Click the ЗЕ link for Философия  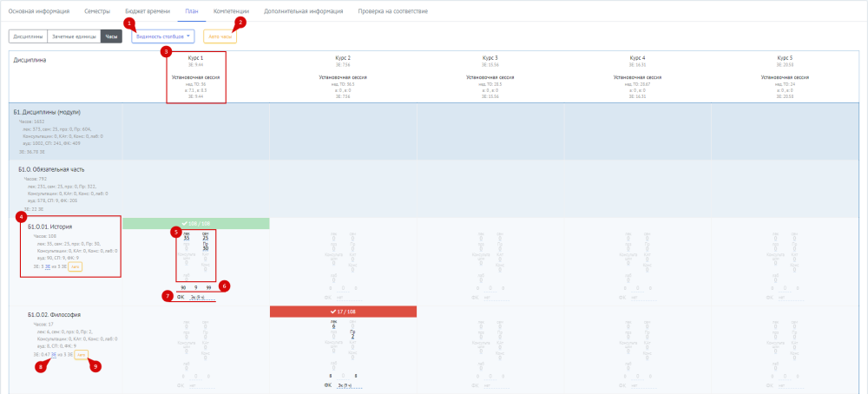point(54,354)
